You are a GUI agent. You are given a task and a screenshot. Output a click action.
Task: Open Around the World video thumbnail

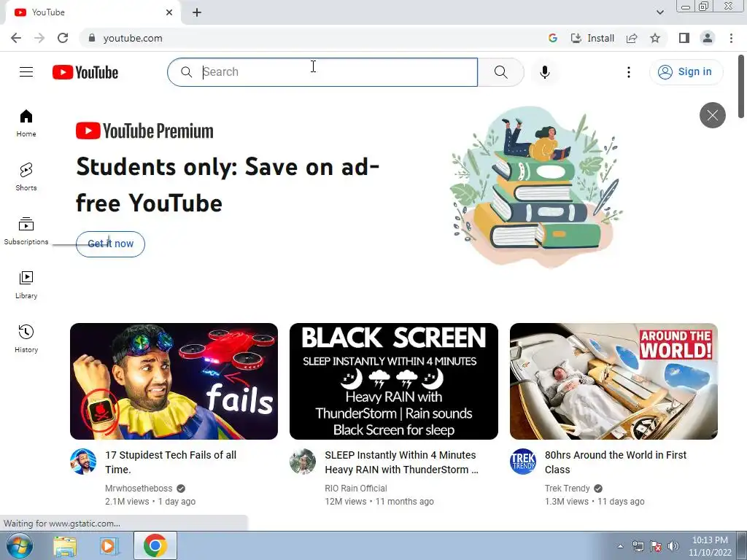tap(614, 381)
